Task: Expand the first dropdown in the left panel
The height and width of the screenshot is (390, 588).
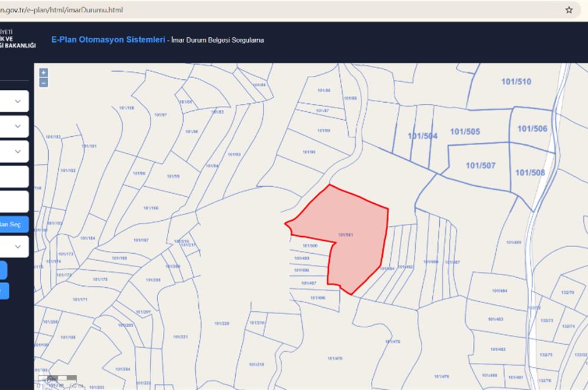Action: click(x=14, y=102)
